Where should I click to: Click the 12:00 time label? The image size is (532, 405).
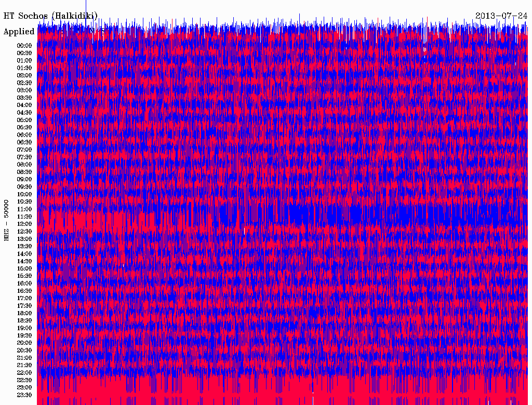[24, 224]
